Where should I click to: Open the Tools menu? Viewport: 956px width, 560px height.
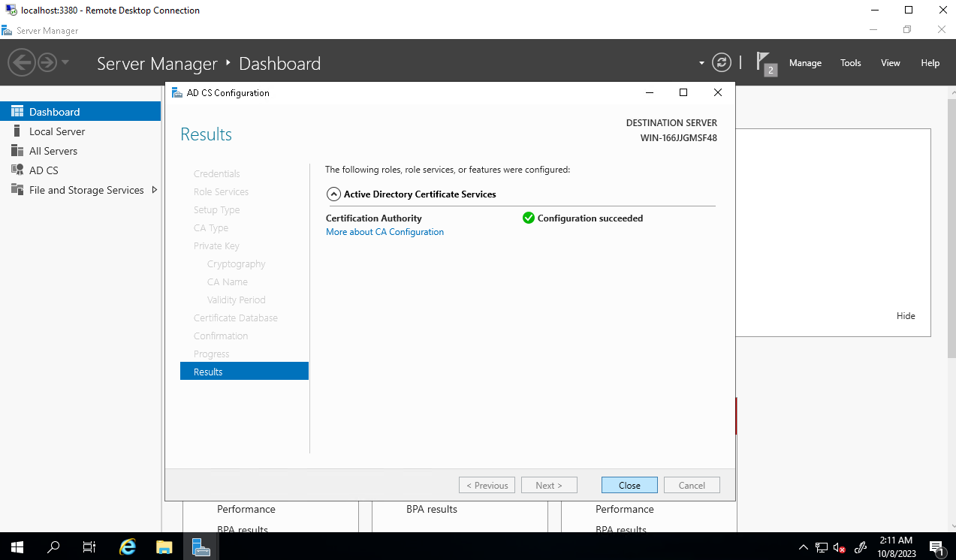tap(850, 63)
